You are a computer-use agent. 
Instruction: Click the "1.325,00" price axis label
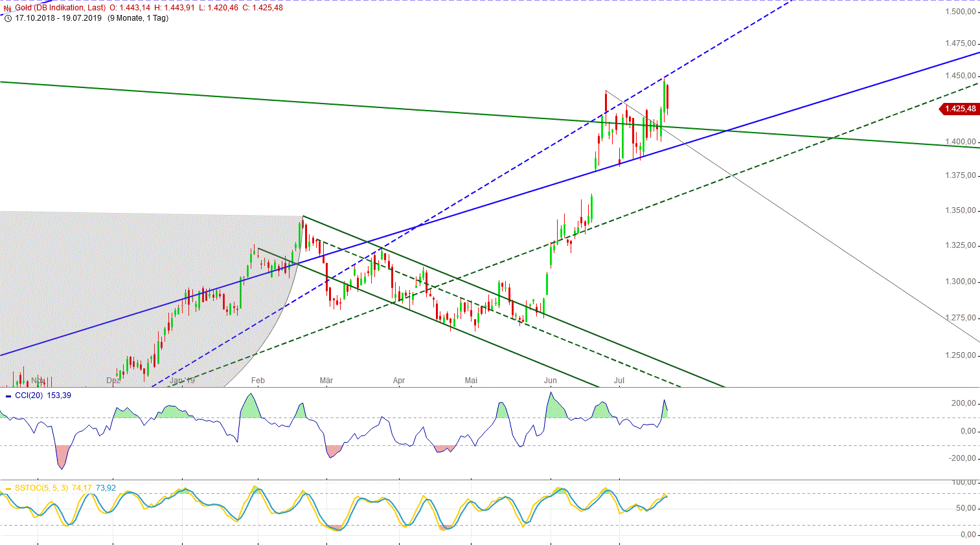[960, 245]
